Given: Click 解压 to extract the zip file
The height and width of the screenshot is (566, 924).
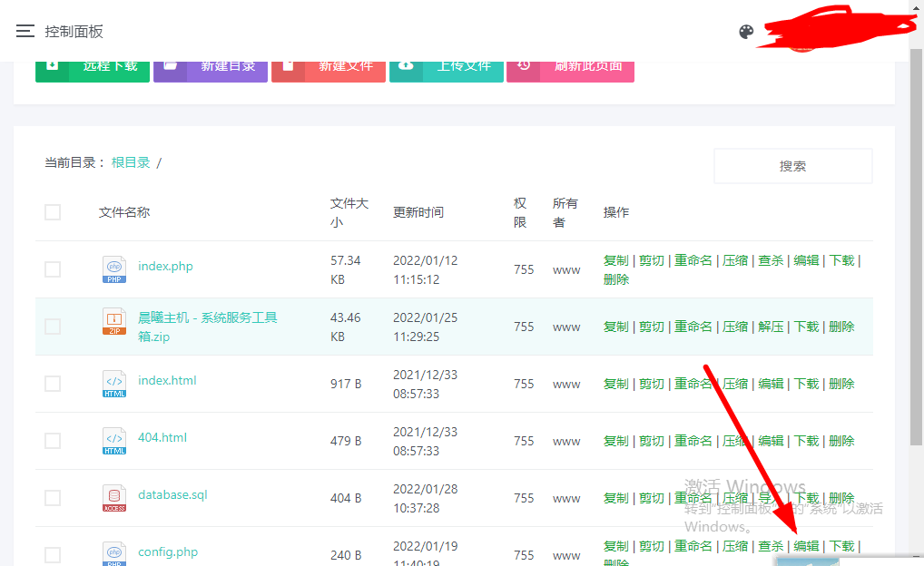Looking at the screenshot, I should (771, 327).
